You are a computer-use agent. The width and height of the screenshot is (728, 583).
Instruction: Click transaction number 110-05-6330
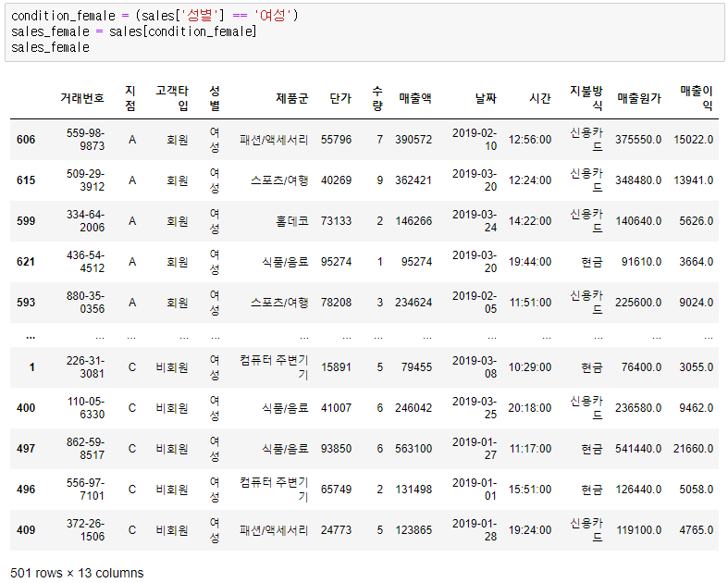[86, 408]
